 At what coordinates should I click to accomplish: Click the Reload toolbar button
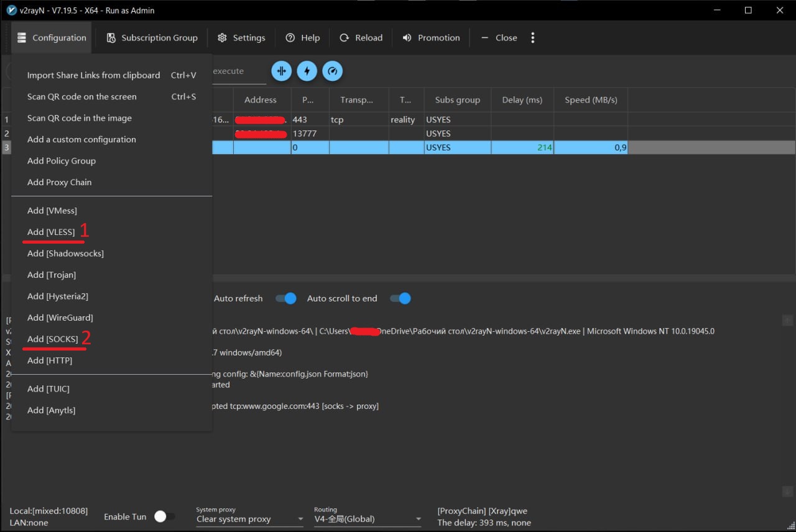click(x=361, y=38)
